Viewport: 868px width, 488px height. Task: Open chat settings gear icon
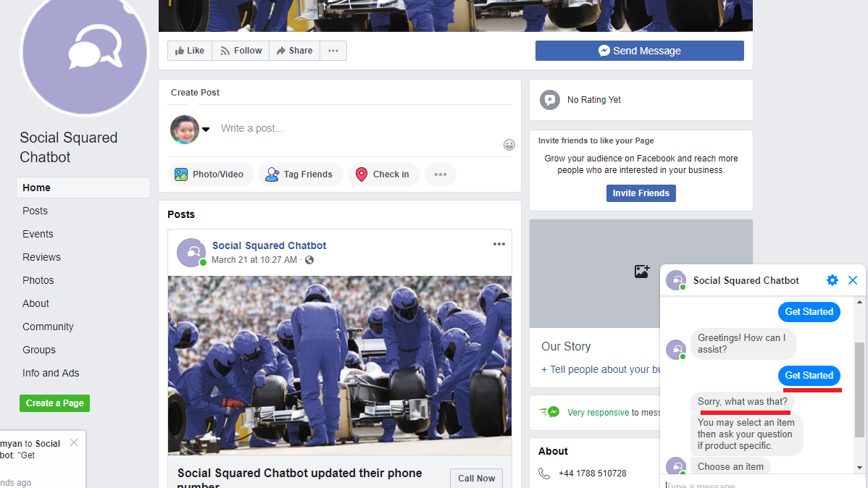point(832,280)
